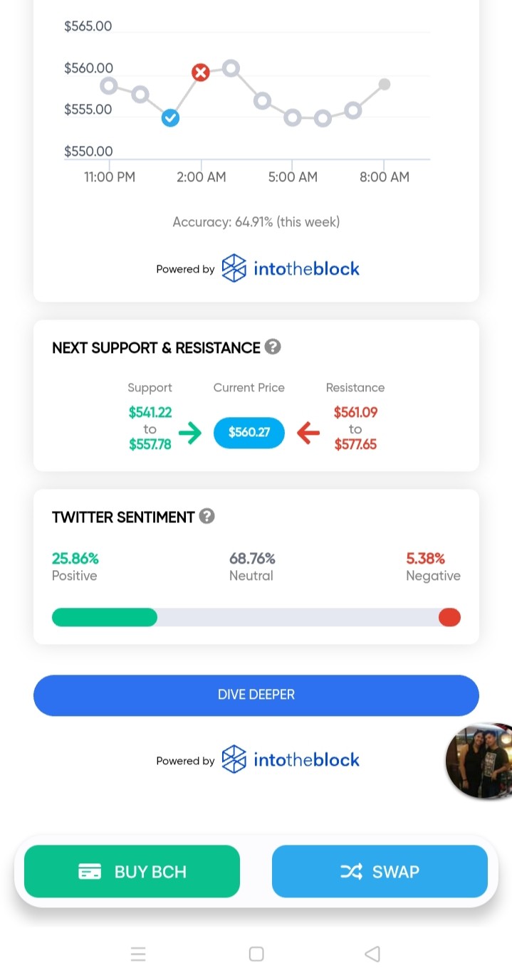Open help icon beside Twitter Sentiment
The image size is (512, 980).
pyautogui.click(x=207, y=517)
